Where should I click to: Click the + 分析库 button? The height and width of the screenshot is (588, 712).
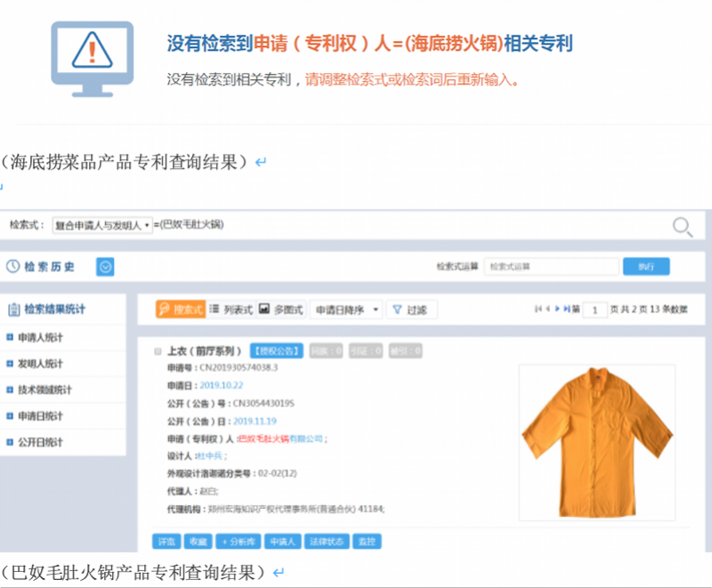[x=239, y=541]
